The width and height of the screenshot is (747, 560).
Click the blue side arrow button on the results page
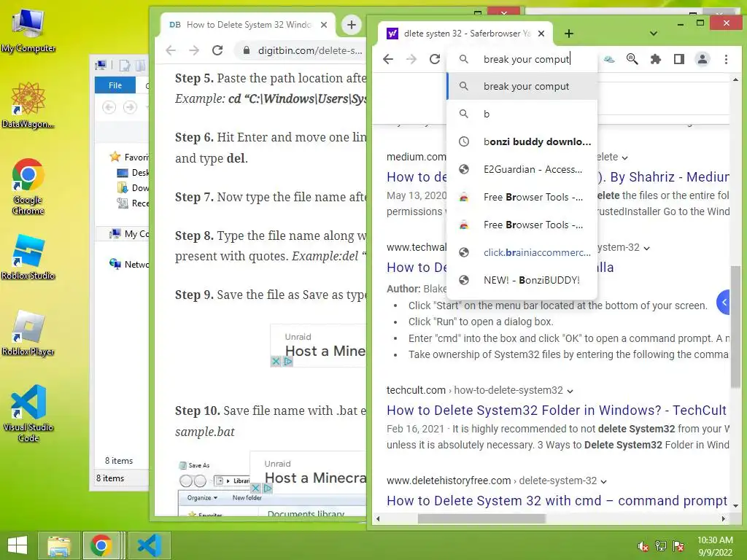click(724, 302)
